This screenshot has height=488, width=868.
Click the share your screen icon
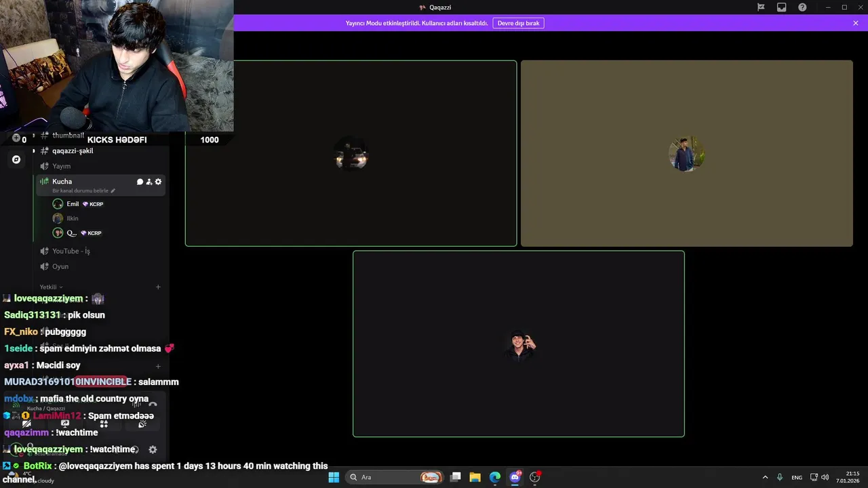[x=65, y=424]
